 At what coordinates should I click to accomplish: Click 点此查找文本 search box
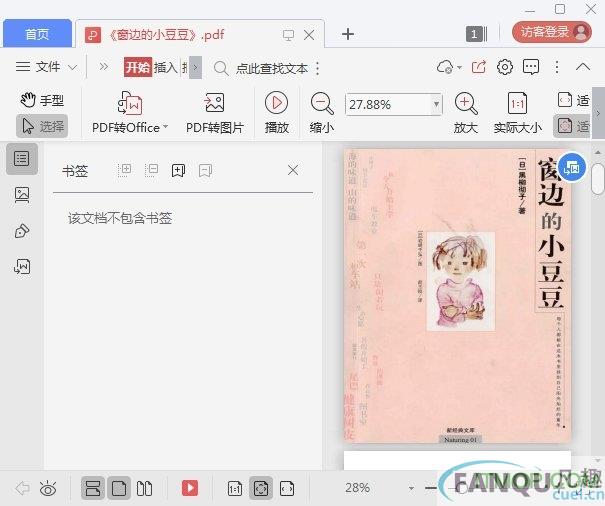272,68
